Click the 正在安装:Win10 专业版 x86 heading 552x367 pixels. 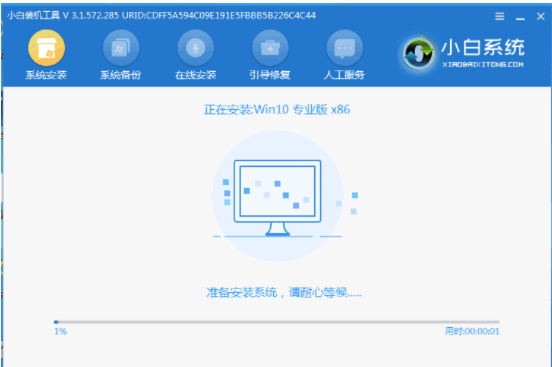[x=277, y=110]
